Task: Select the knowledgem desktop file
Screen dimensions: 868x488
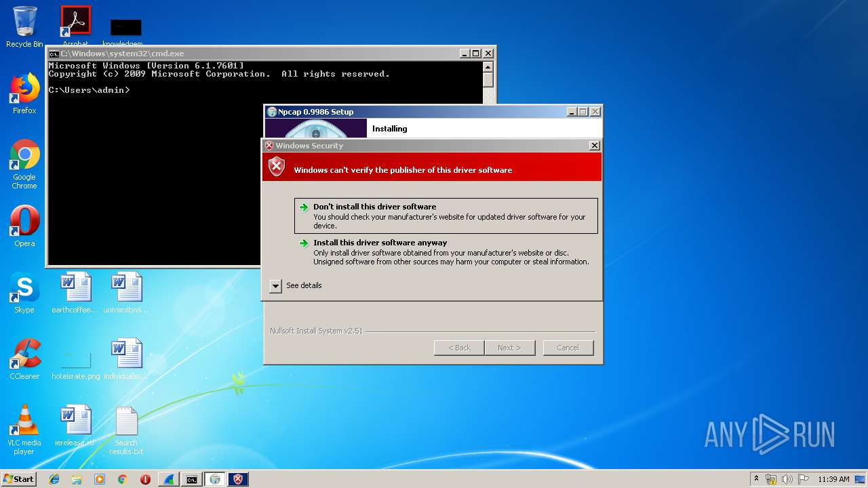Action: (126, 33)
